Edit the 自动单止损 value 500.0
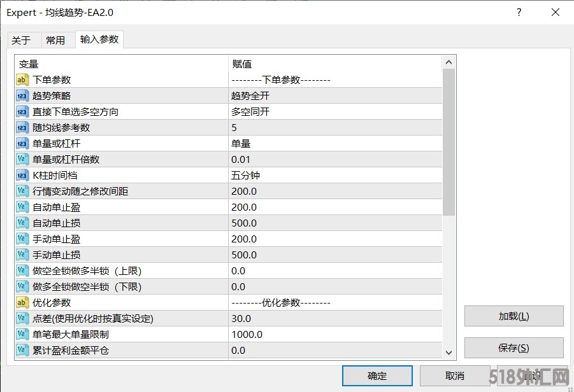 [x=335, y=223]
